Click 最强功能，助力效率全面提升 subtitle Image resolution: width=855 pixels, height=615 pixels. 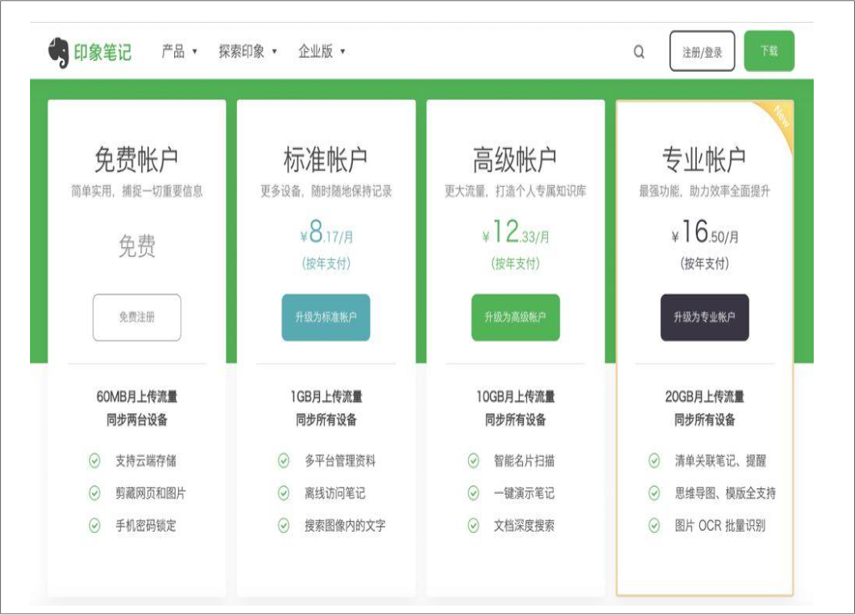pyautogui.click(x=705, y=191)
